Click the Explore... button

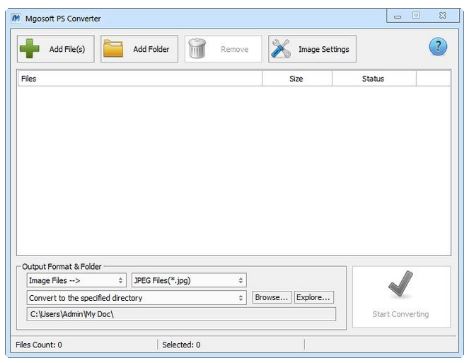coord(313,297)
